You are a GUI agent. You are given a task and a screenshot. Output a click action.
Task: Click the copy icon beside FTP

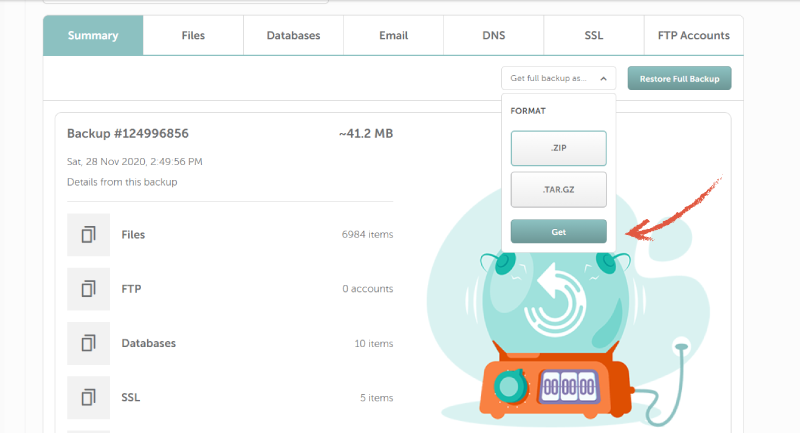pos(88,289)
